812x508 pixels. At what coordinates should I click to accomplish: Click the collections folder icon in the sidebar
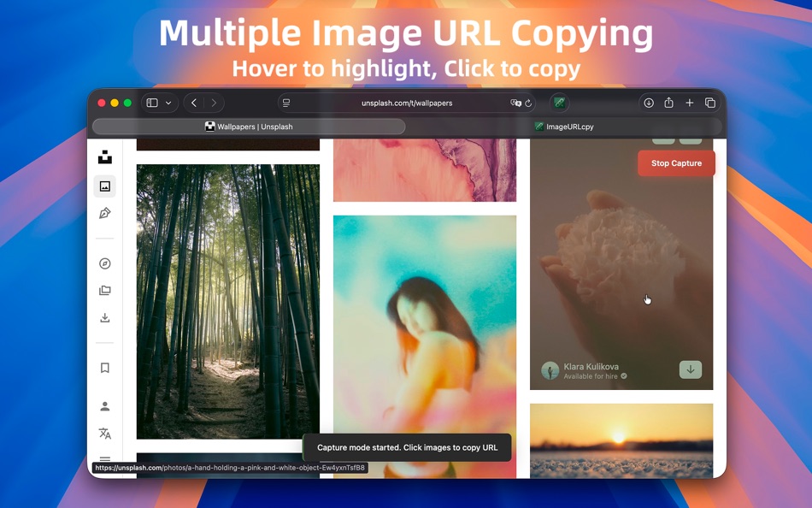(104, 290)
